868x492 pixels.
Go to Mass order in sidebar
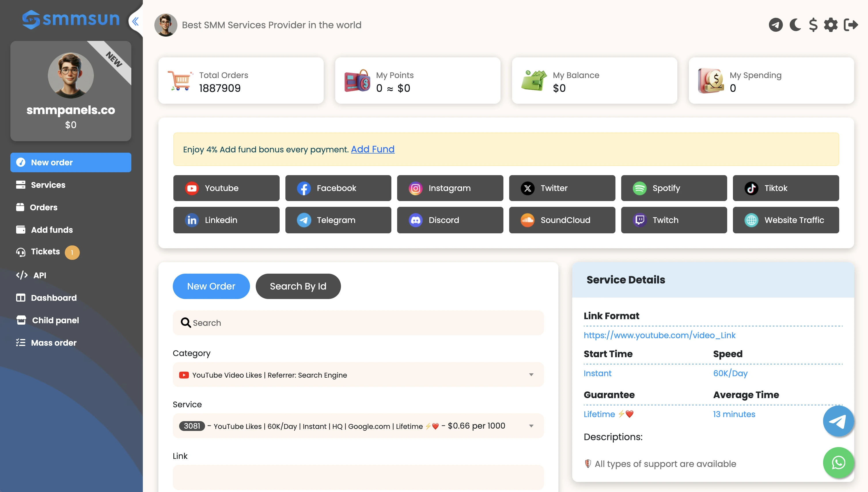click(x=53, y=343)
